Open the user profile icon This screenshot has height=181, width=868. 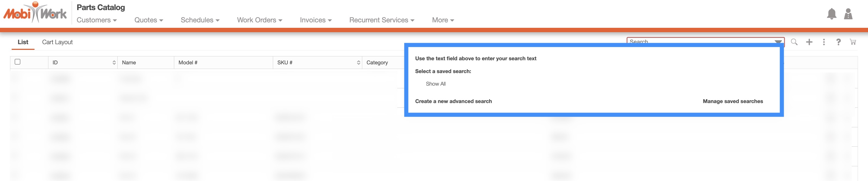click(x=848, y=14)
